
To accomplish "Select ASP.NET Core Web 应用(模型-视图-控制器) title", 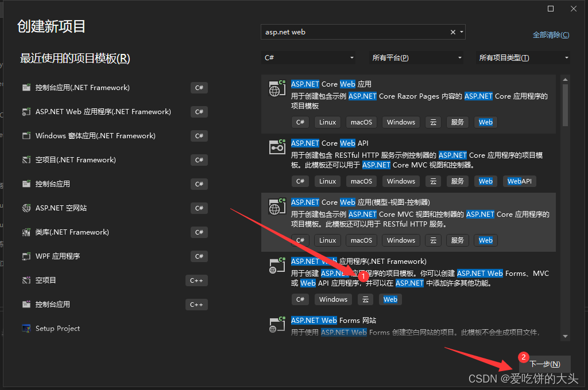I will coord(361,202).
